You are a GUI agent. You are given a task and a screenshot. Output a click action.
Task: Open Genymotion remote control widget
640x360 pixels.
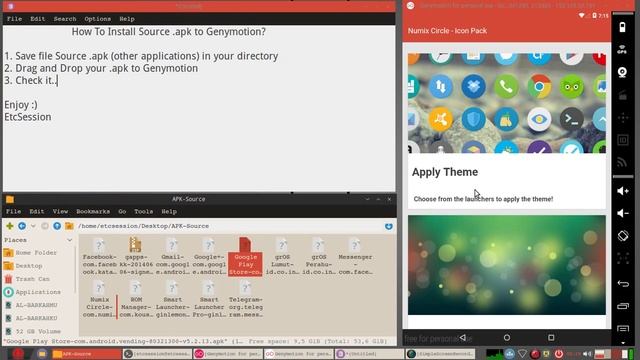point(622,118)
